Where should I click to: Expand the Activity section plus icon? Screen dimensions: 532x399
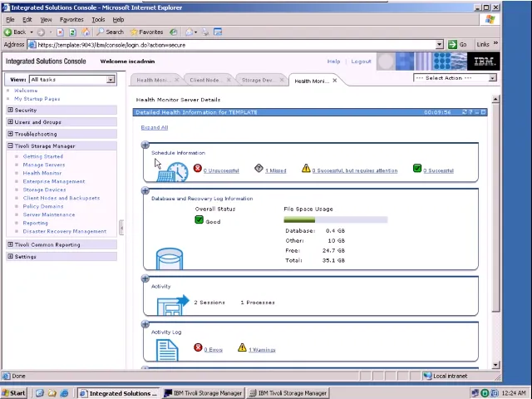pyautogui.click(x=145, y=278)
